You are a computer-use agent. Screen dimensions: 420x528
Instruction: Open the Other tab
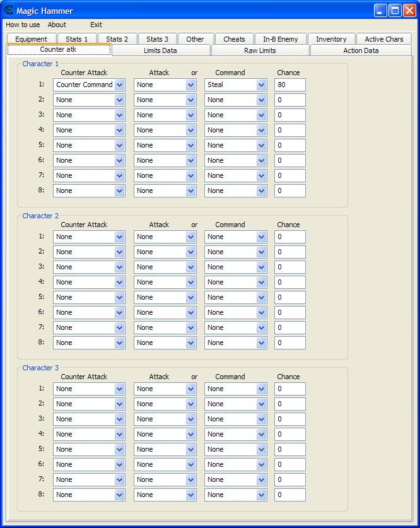[x=195, y=38]
